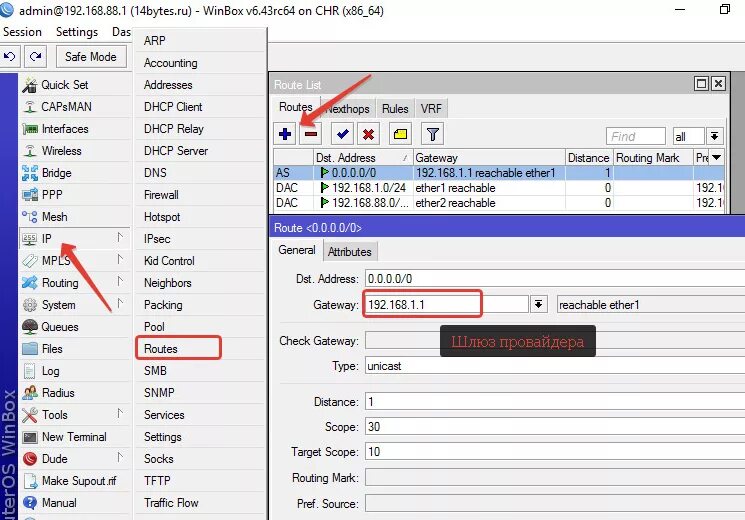Open Quick Set from sidebar

click(x=75, y=85)
